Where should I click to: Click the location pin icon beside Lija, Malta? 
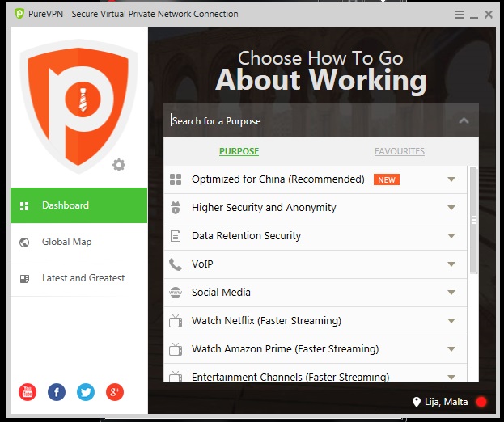(x=417, y=402)
